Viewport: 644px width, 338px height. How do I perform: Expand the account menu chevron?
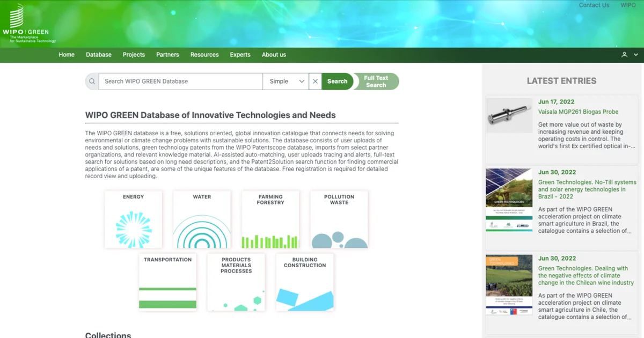coord(636,55)
